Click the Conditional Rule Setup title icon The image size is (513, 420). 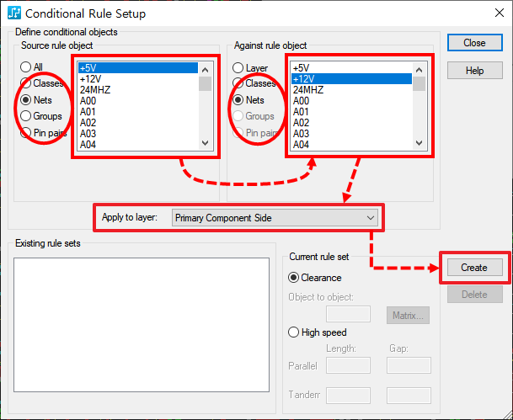(14, 13)
